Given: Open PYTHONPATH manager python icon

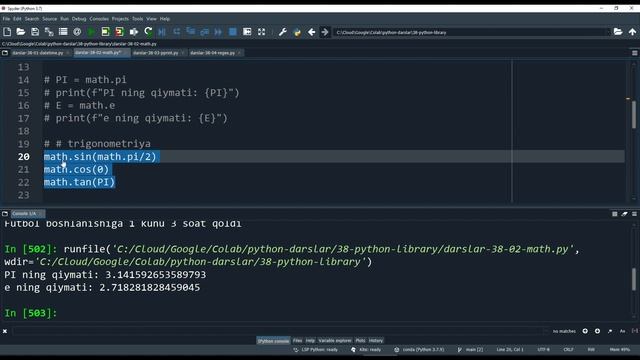Looking at the screenshot, I should pyautogui.click(x=297, y=32).
